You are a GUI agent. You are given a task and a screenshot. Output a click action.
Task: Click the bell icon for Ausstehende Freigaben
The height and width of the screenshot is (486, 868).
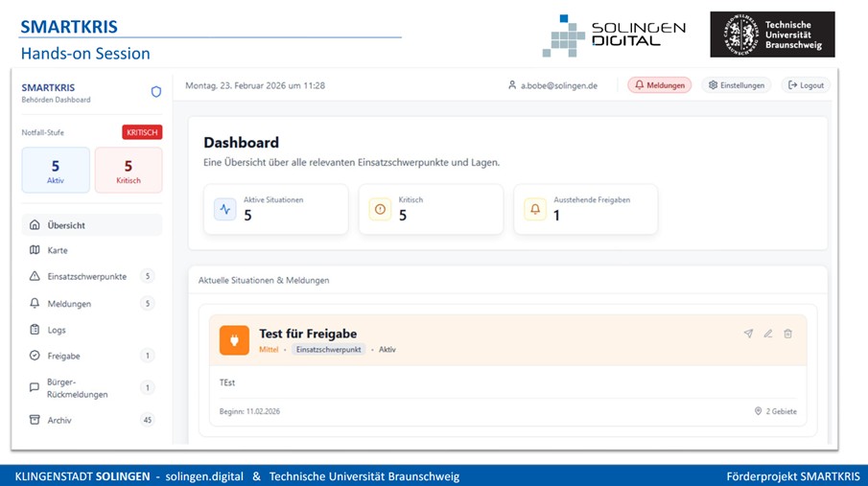click(x=535, y=209)
